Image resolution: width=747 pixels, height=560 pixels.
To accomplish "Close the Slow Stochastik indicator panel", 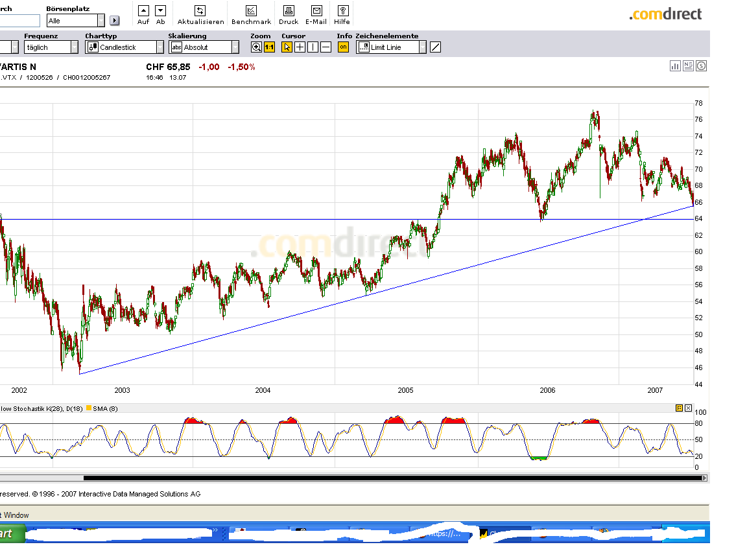I will pos(688,408).
